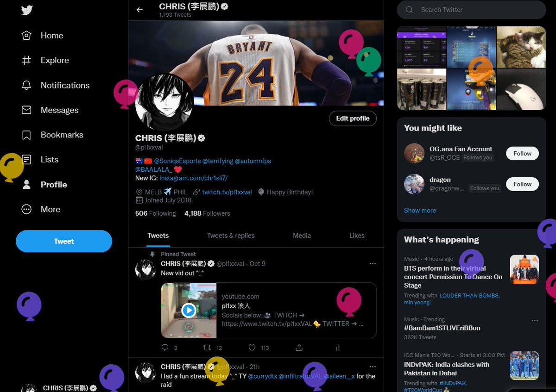Retweet the pinned tweet
The height and width of the screenshot is (392, 556).
coord(208,348)
